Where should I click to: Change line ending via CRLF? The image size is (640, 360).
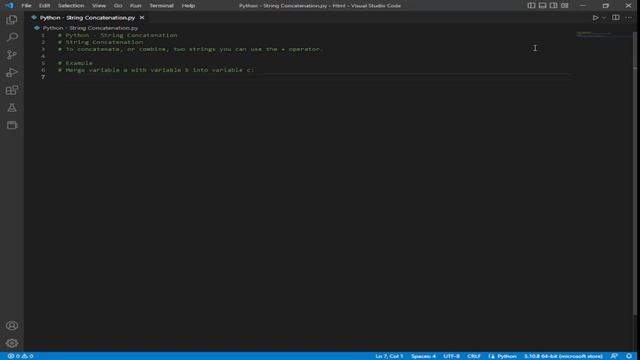[x=473, y=356]
